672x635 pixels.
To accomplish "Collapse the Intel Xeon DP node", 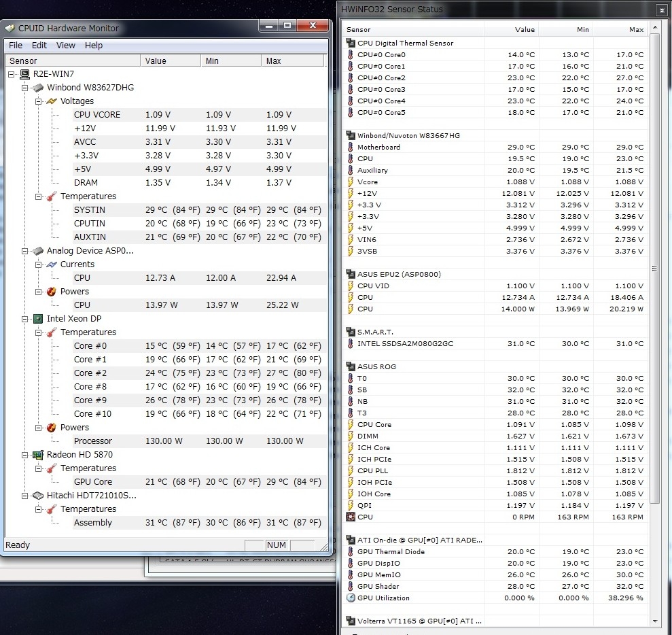I will coord(25,319).
